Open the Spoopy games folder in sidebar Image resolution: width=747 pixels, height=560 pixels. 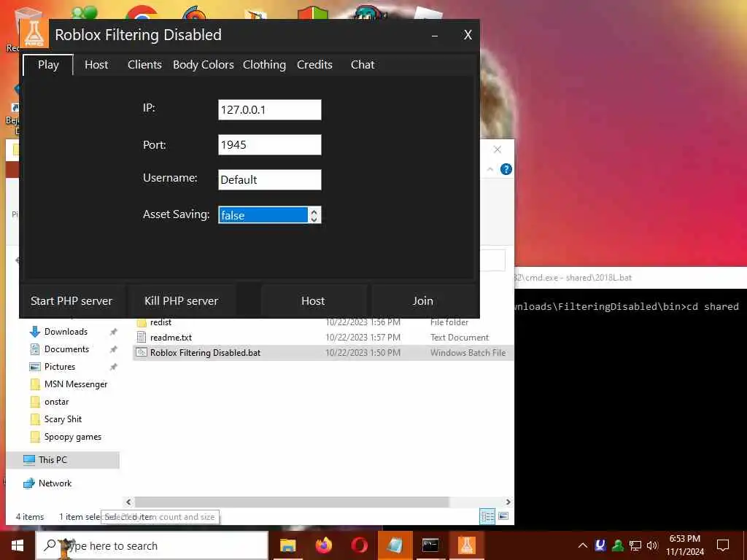pos(72,437)
